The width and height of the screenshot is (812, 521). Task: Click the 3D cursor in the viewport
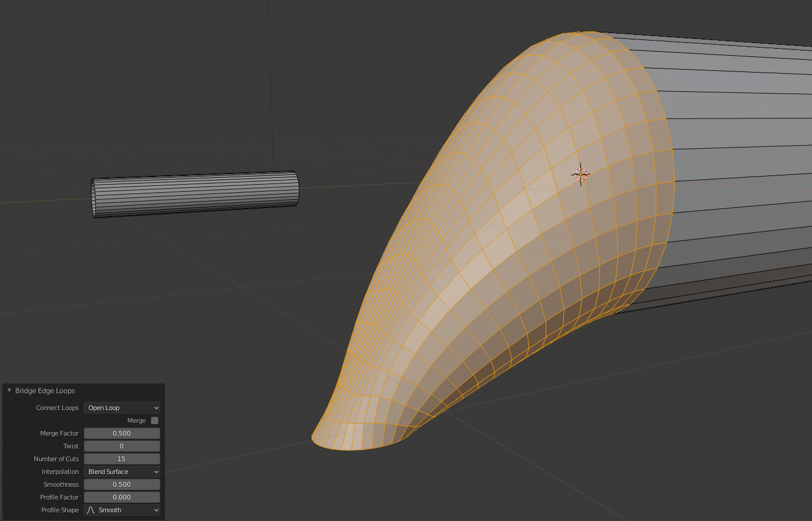coord(580,174)
